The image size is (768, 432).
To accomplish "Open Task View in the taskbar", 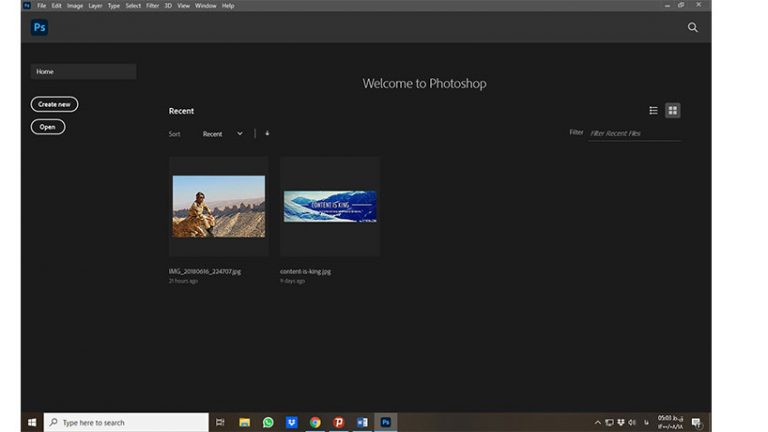I will coord(220,422).
